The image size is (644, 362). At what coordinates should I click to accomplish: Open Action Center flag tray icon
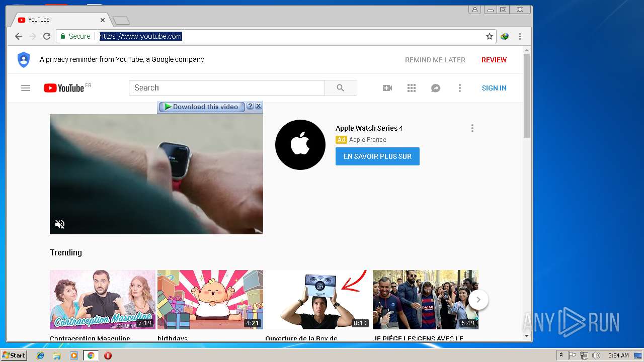click(572, 355)
